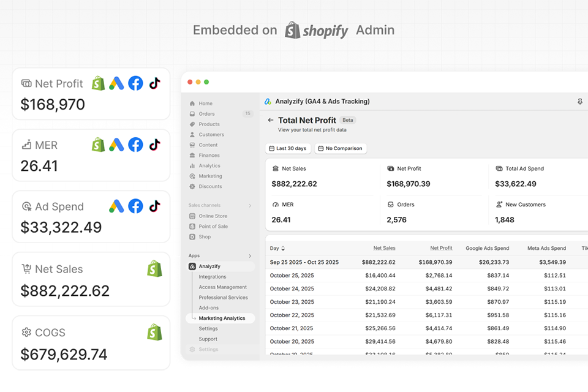Select the October 21, 2025 row
588x392 pixels.
tap(427, 328)
